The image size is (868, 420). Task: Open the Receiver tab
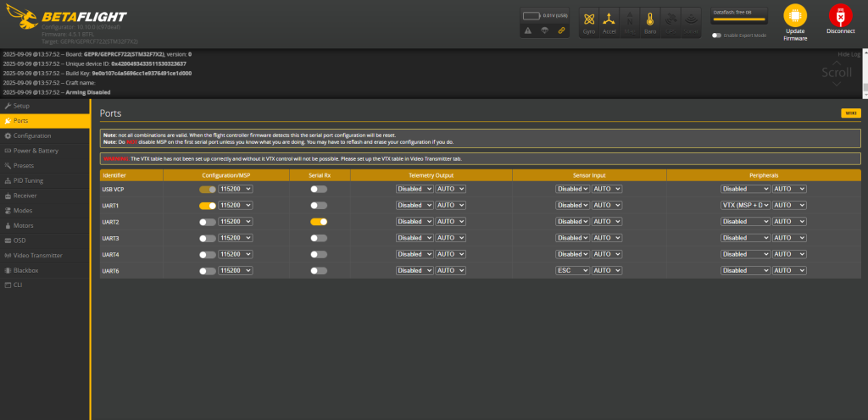tap(45, 196)
